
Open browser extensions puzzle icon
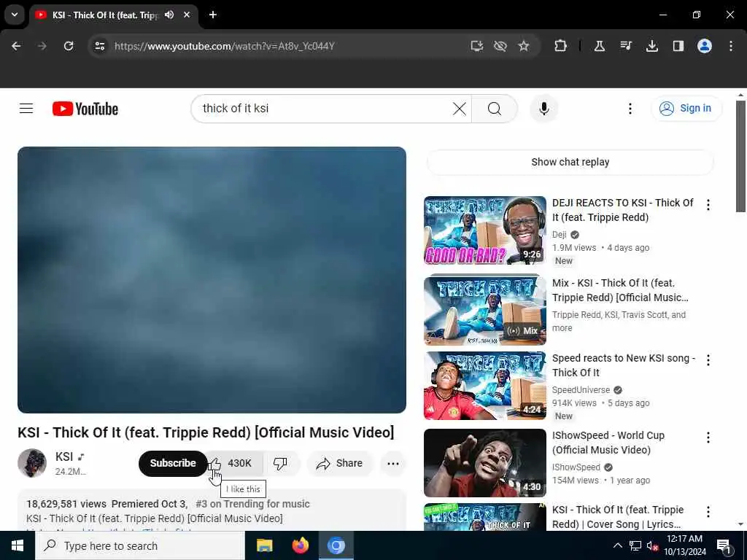click(x=561, y=46)
